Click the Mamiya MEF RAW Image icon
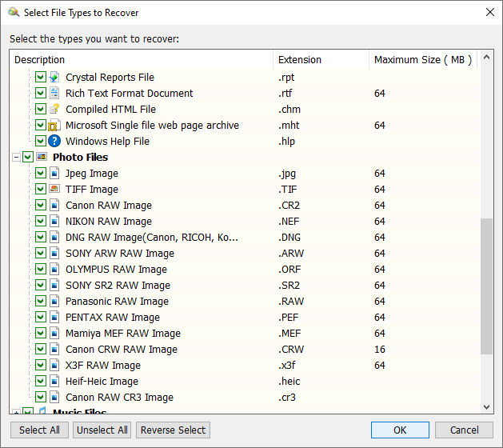The height and width of the screenshot is (448, 503). click(x=54, y=333)
